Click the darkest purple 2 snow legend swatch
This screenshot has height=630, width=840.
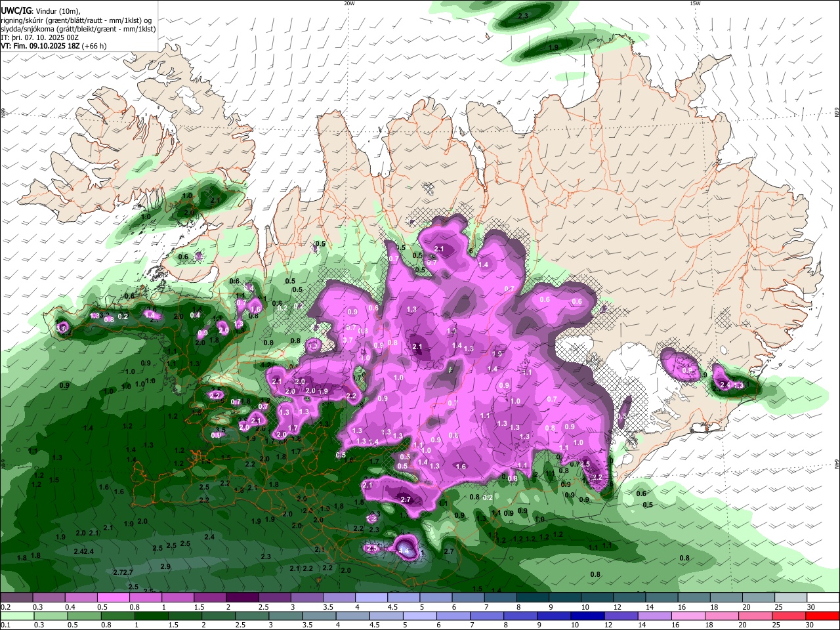point(242,597)
